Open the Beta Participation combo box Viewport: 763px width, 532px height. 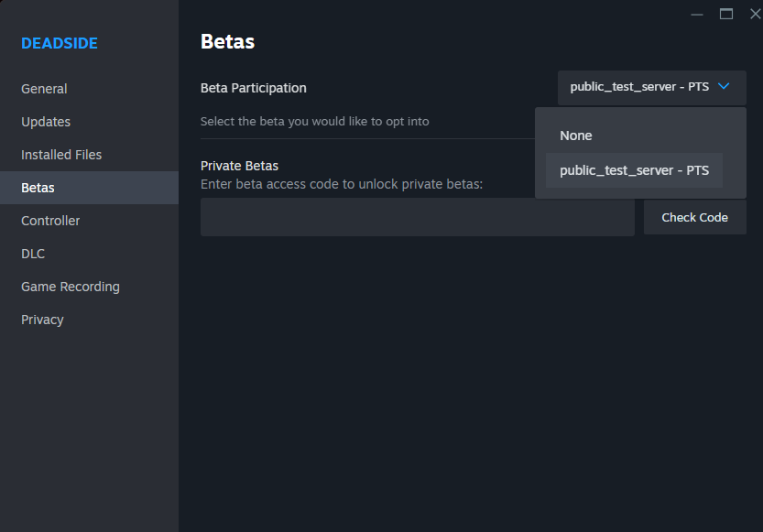pos(651,88)
